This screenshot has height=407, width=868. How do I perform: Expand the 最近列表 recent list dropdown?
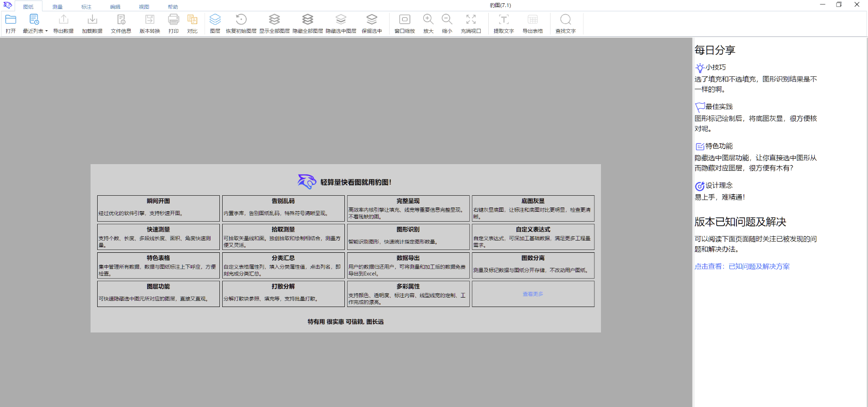pos(35,24)
